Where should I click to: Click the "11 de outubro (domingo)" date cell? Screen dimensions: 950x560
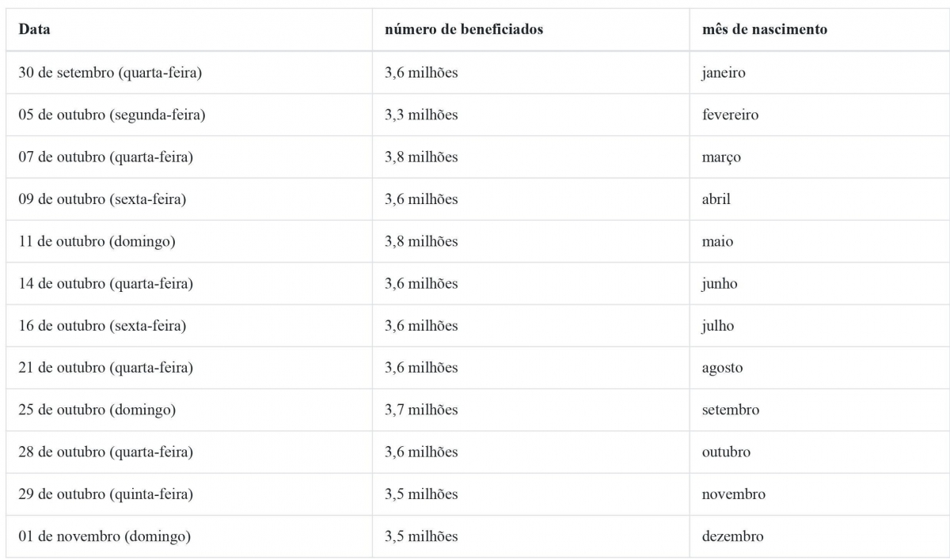point(97,241)
